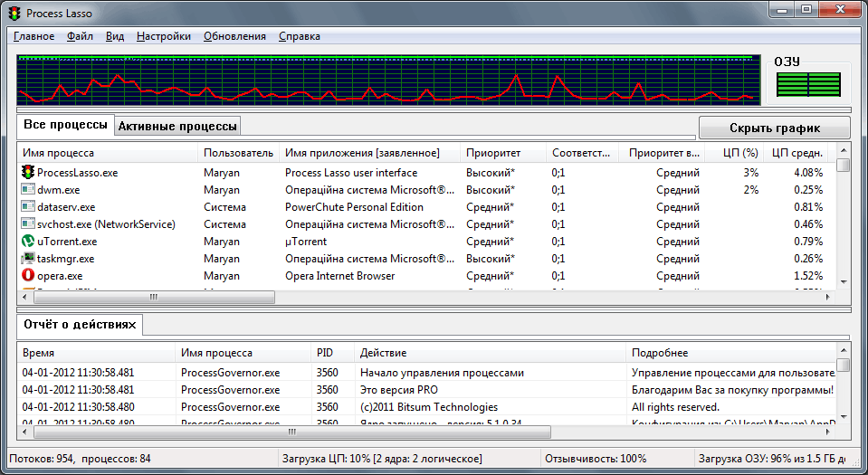This screenshot has height=475, width=868.
Task: Click the 1.52% average CPU value
Action: (x=808, y=276)
